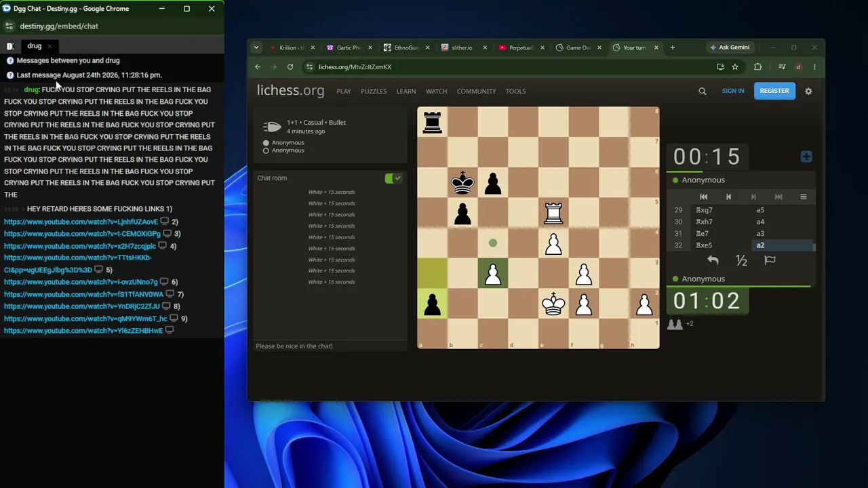The width and height of the screenshot is (868, 488).
Task: Reload the lichess page
Action: [x=290, y=67]
